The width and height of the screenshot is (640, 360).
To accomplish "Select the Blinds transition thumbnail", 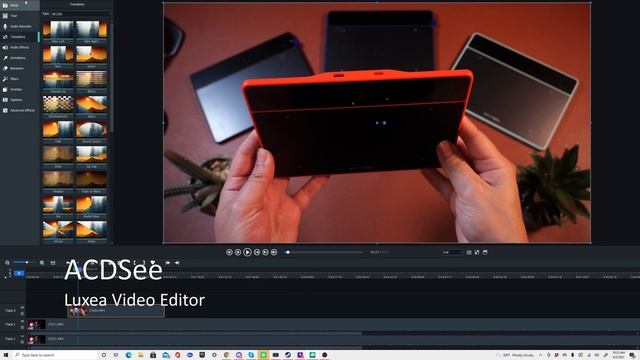I will click(x=91, y=80).
